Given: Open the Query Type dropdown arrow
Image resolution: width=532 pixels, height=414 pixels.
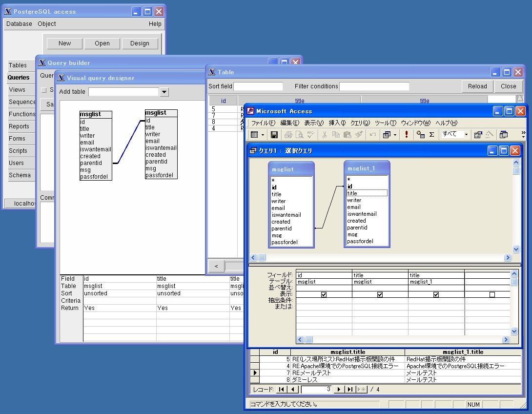Looking at the screenshot, I should (395, 135).
